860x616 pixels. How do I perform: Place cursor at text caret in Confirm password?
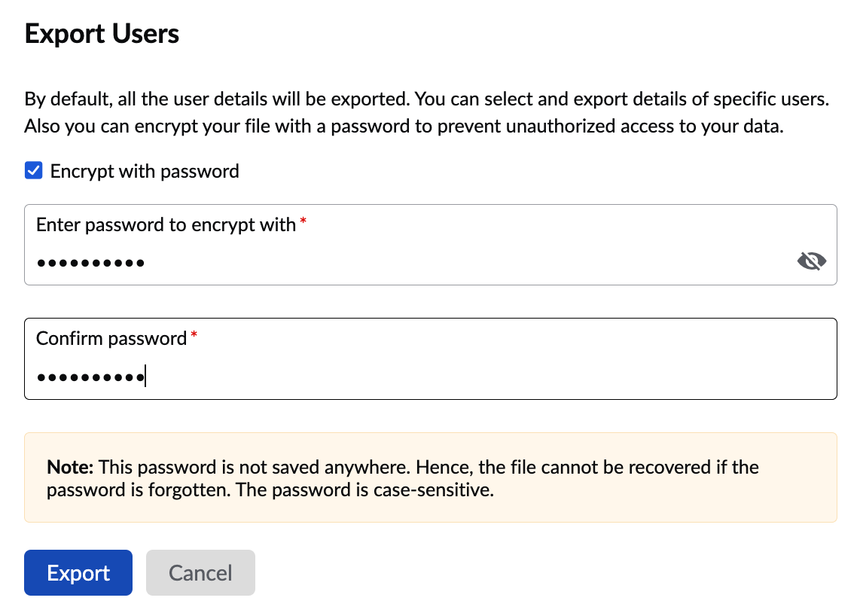[x=145, y=376]
